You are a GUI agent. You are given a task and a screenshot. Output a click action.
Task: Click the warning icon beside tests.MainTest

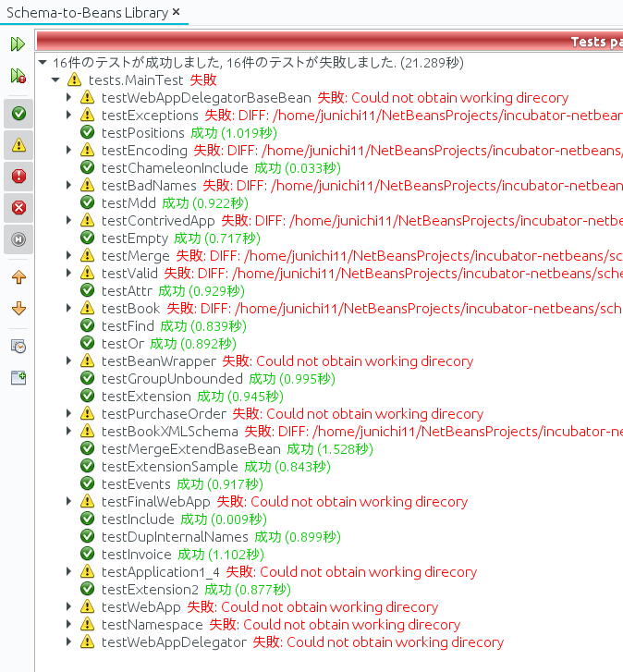point(74,79)
